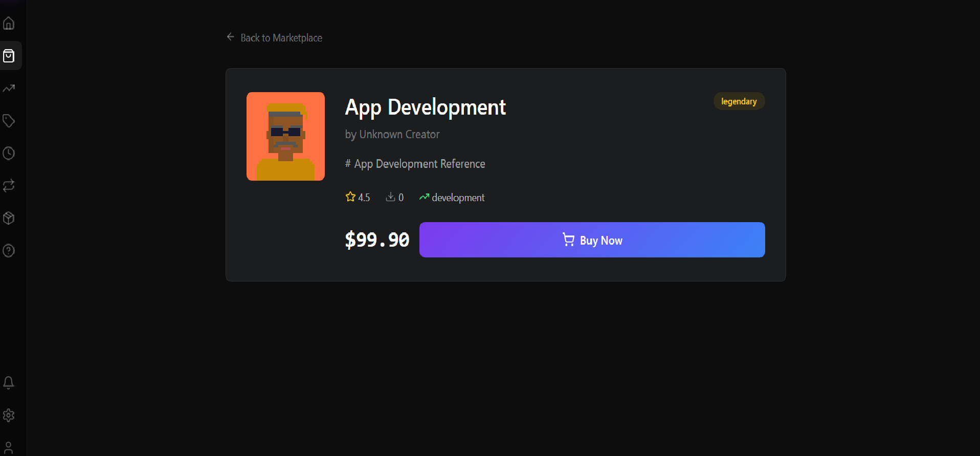This screenshot has width=980, height=456.
Task: Open the Trending chart icon in the sidebar
Action: [9, 89]
